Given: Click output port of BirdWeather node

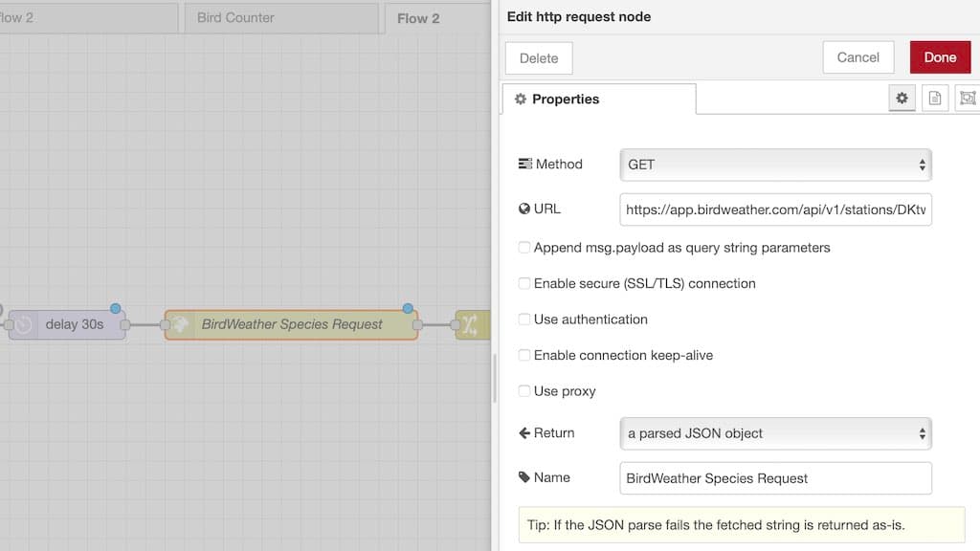Looking at the screenshot, I should (417, 325).
